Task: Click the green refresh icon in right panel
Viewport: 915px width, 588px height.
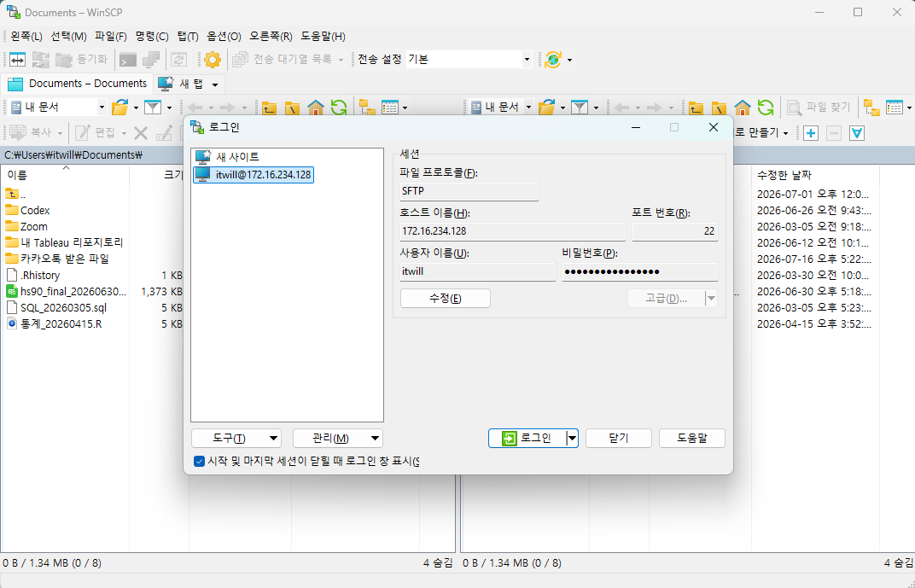Action: (x=766, y=108)
